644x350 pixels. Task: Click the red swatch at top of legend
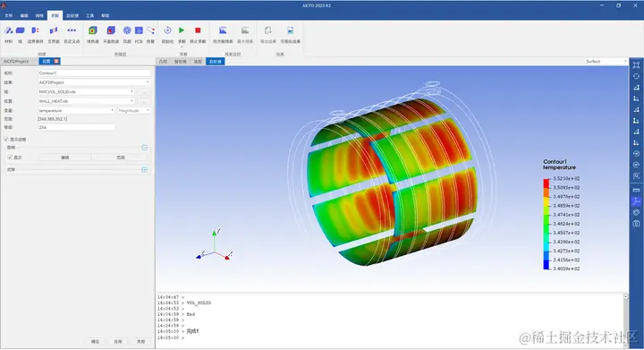[x=547, y=183]
